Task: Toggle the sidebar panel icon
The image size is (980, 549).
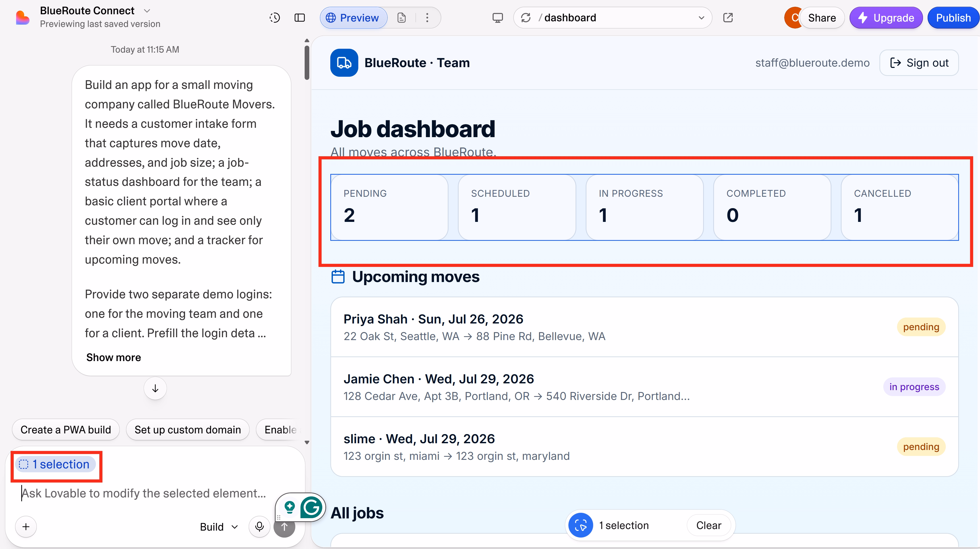Action: coord(299,18)
